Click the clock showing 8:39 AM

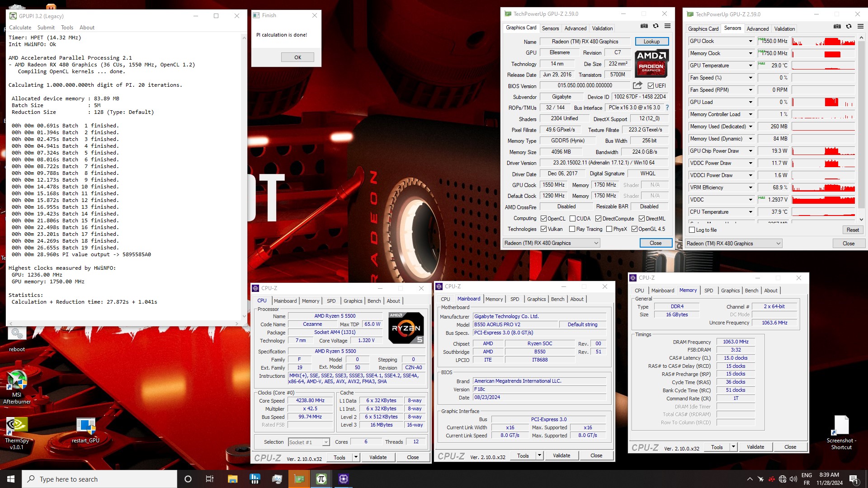tap(829, 475)
